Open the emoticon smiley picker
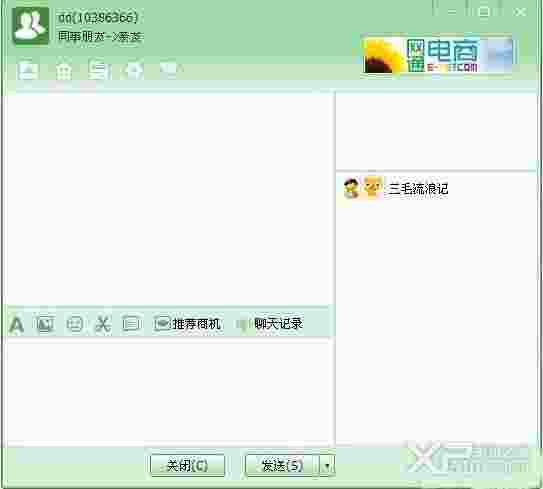Viewport: 543px width, 489px height. coord(74,324)
